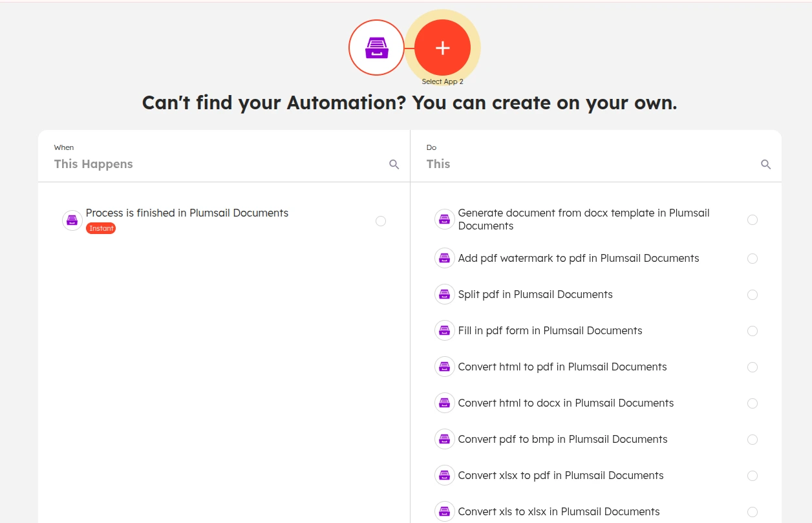Screen dimensions: 812x523
Task: Click icon beside Convert pdf to bmp
Action: pos(444,440)
